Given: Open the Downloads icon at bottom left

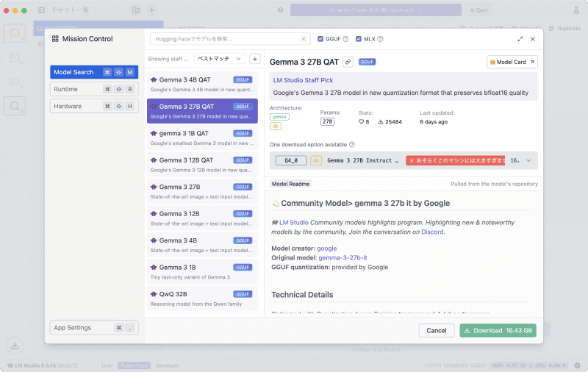Looking at the screenshot, I should click(x=15, y=346).
